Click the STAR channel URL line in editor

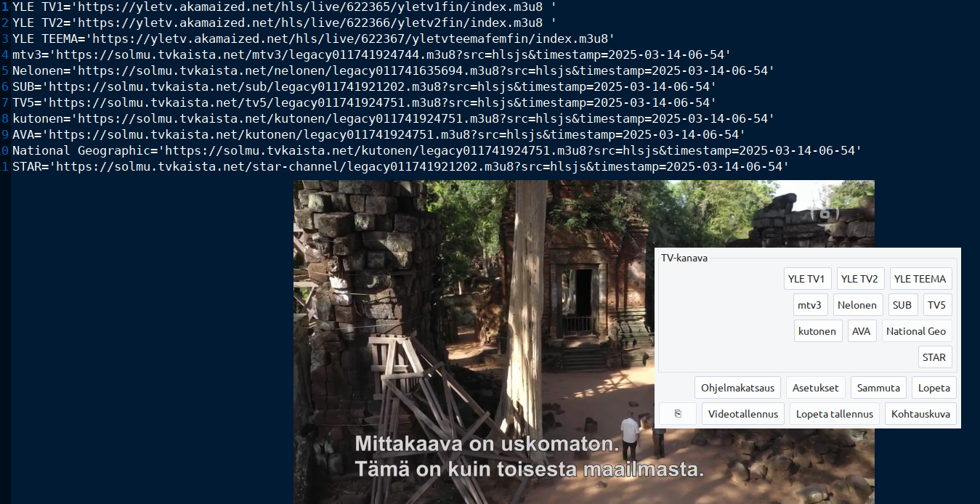point(400,167)
